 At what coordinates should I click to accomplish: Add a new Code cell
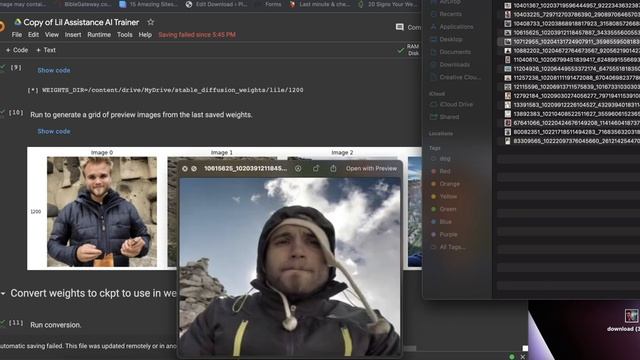coord(17,50)
